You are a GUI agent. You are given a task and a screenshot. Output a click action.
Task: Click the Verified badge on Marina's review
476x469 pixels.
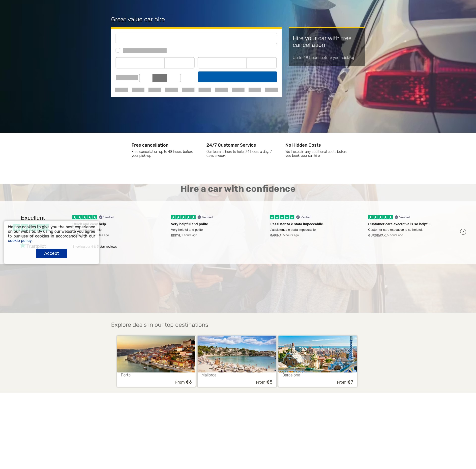(x=304, y=217)
